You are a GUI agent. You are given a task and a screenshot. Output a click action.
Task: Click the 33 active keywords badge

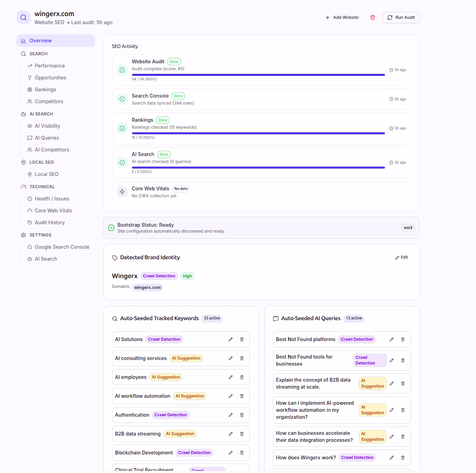coord(212,318)
